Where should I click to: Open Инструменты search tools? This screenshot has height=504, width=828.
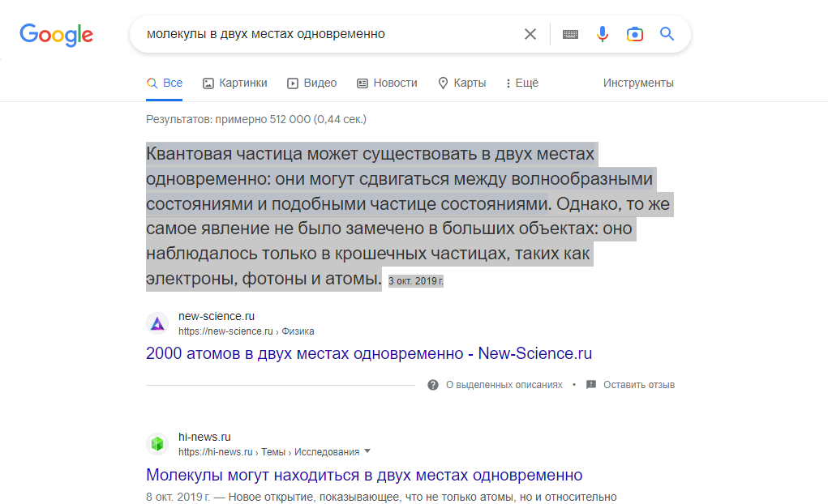click(x=638, y=83)
